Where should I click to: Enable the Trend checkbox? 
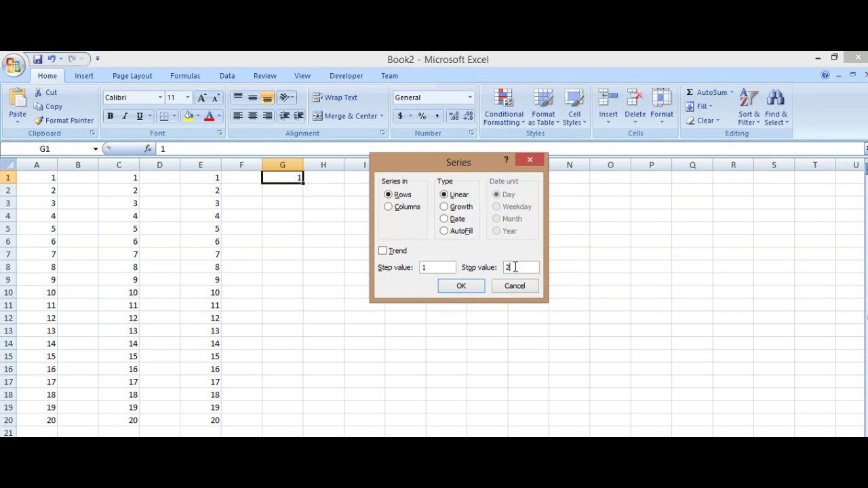[382, 251]
